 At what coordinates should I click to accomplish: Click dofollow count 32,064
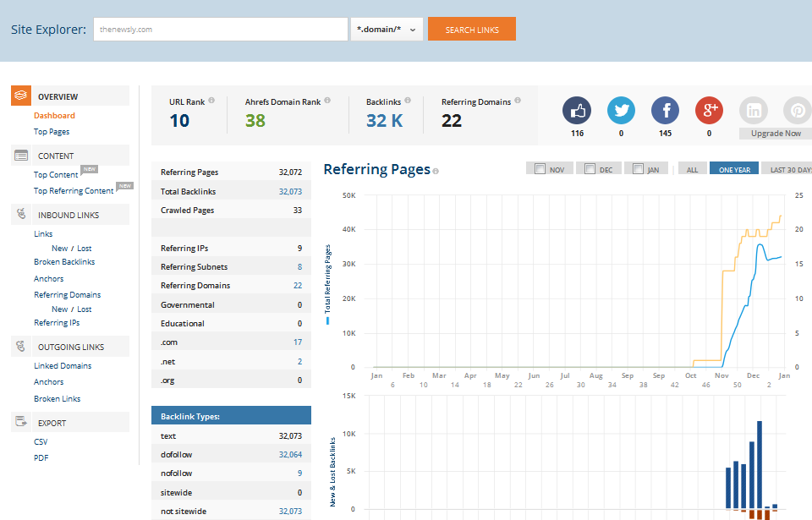(290, 454)
